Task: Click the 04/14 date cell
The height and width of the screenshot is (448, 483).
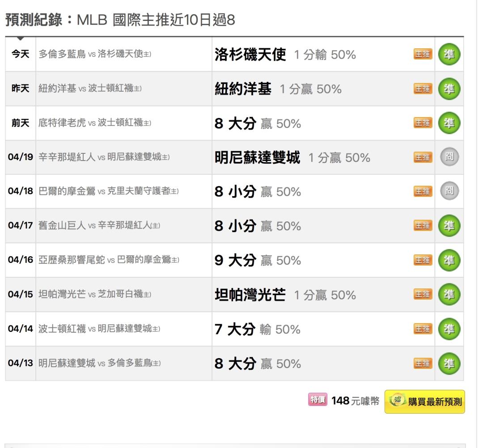Action: click(20, 329)
